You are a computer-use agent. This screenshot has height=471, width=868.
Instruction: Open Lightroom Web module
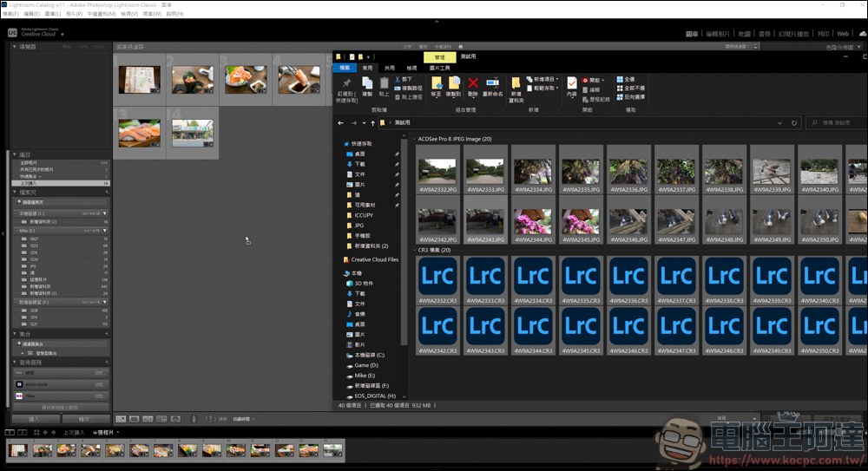(843, 34)
